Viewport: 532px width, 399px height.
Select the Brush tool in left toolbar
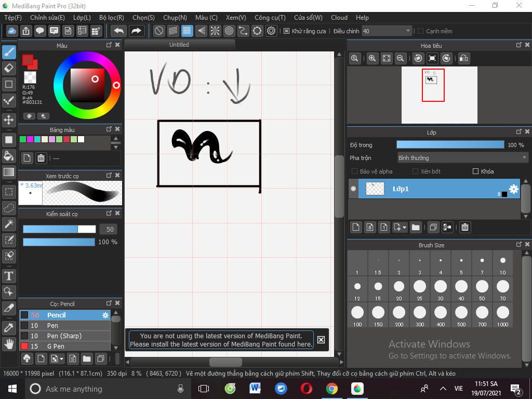(x=9, y=52)
